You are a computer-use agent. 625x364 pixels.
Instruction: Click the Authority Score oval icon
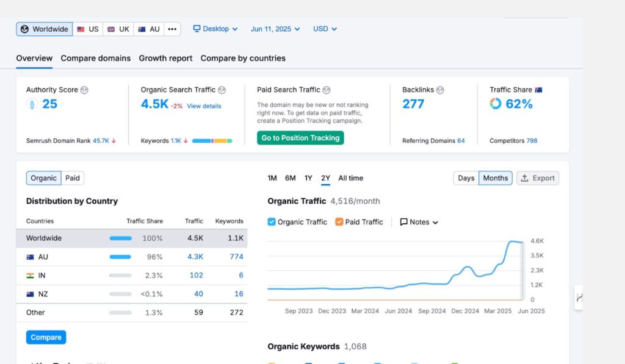(x=32, y=104)
